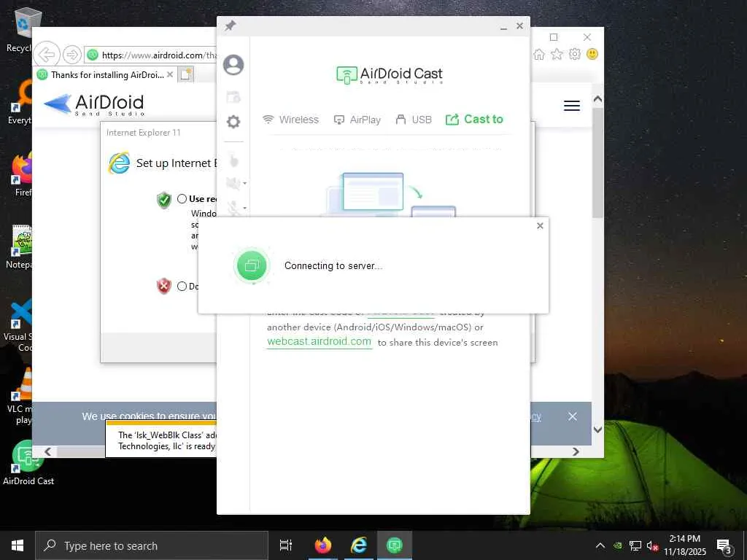Click the green connecting status icon
The image size is (747, 560).
coord(252,265)
